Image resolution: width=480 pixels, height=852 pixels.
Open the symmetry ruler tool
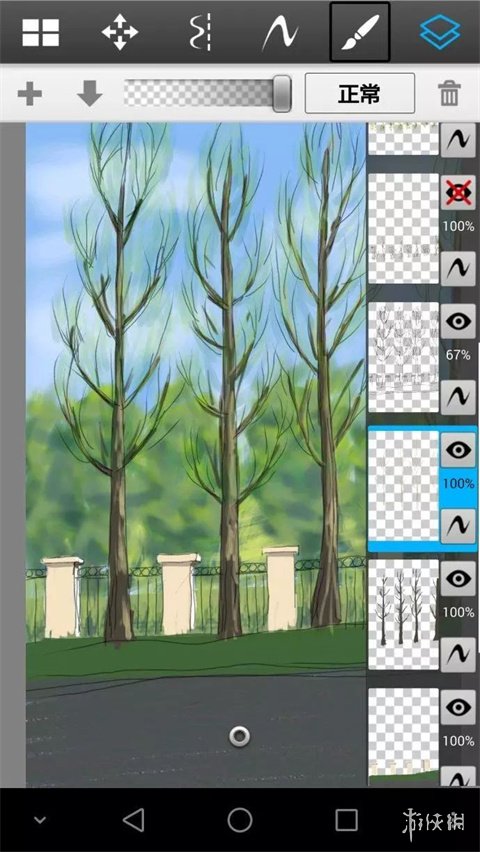click(x=200, y=32)
